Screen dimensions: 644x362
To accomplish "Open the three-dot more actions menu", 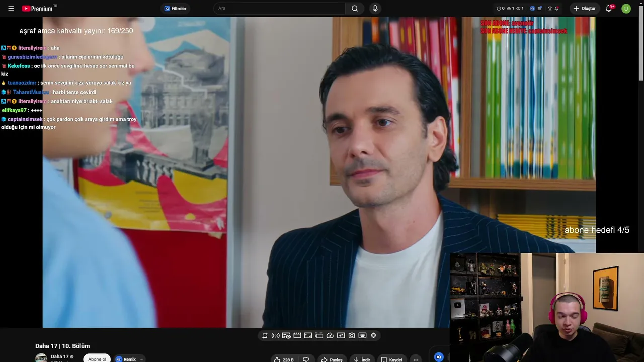I will 416,359.
